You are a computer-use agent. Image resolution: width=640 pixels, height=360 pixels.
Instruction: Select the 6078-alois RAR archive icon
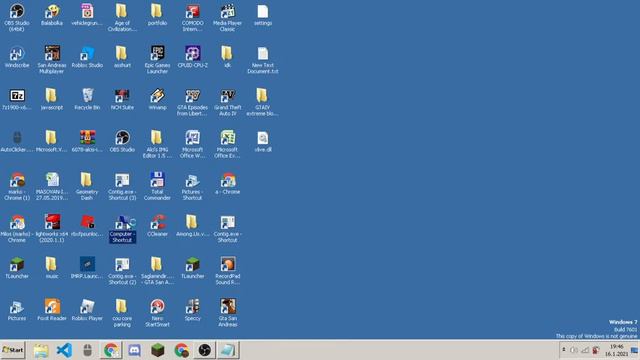pyautogui.click(x=87, y=141)
